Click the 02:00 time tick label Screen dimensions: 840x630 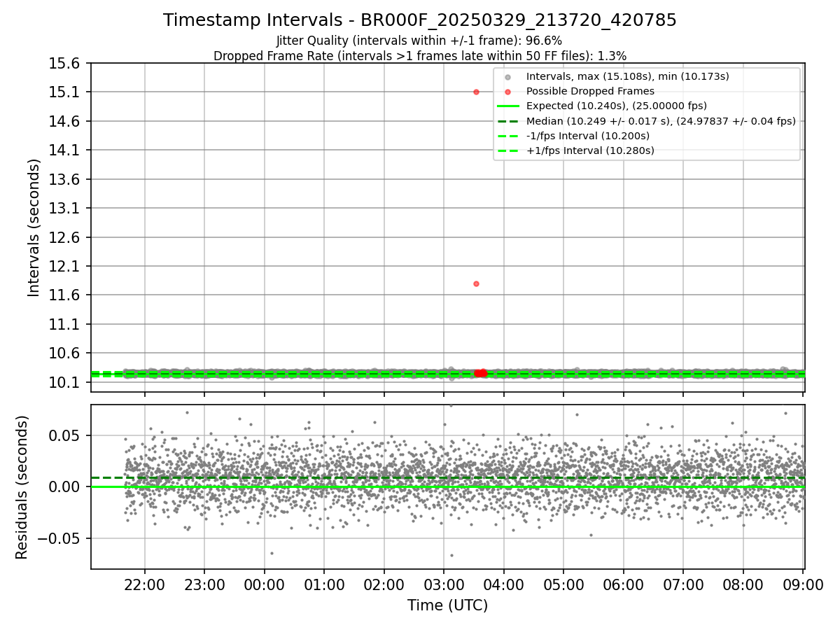pyautogui.click(x=384, y=584)
